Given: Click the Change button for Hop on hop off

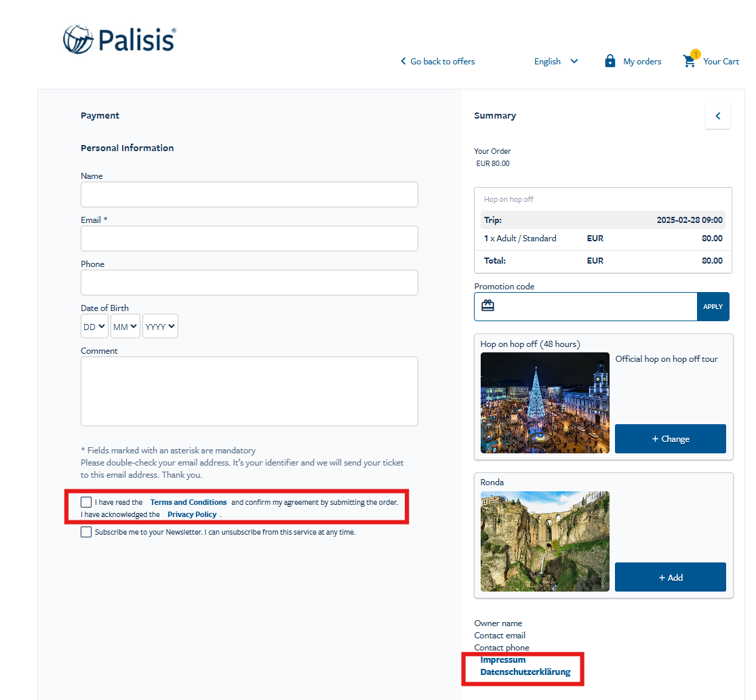Looking at the screenshot, I should pos(670,439).
